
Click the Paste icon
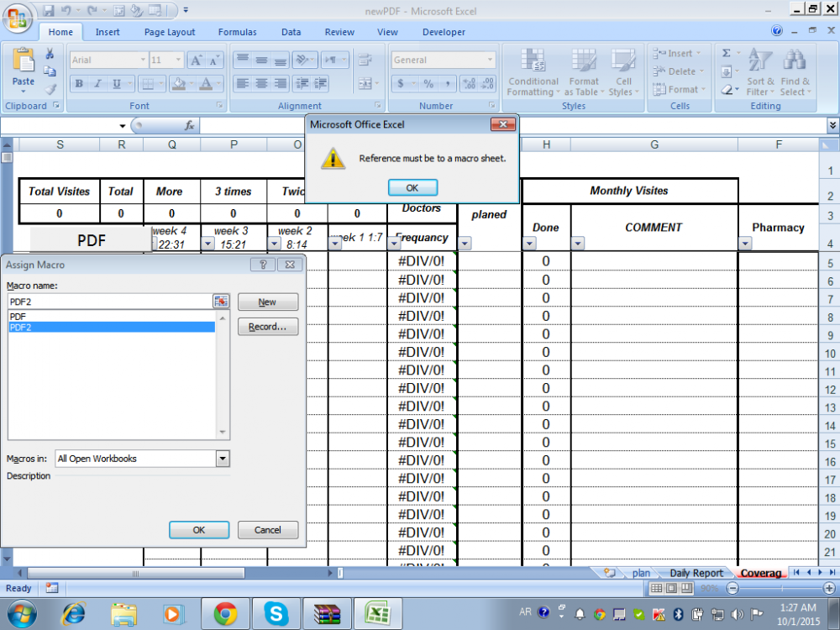tap(23, 60)
